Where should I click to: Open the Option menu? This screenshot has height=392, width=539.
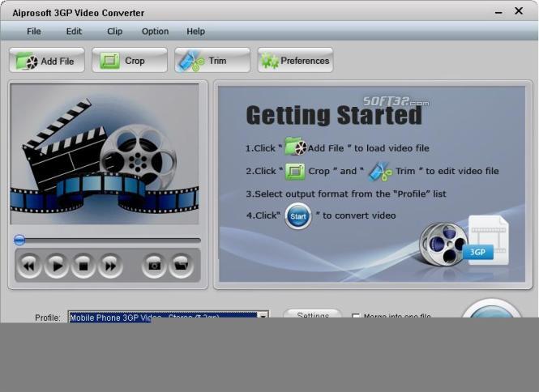(155, 32)
